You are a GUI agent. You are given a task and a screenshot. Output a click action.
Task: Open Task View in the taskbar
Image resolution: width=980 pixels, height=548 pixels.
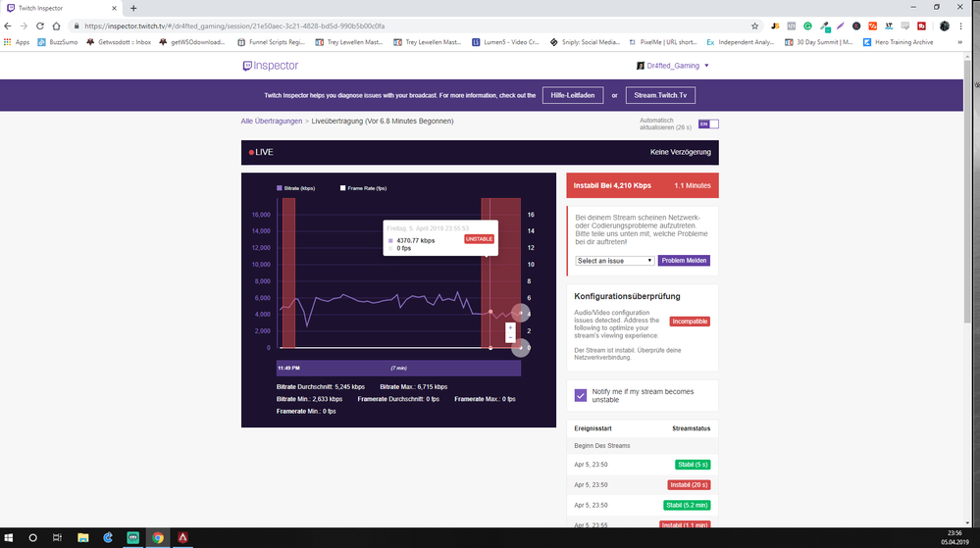(57, 537)
